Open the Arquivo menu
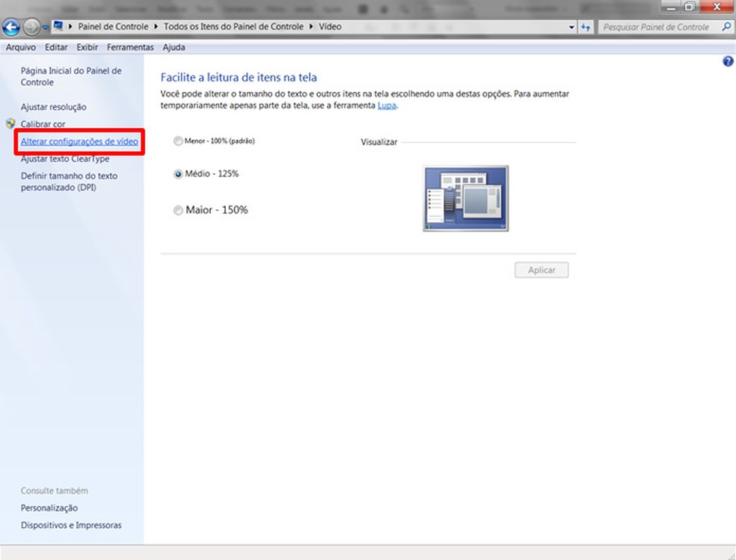This screenshot has height=560, width=736. click(20, 47)
